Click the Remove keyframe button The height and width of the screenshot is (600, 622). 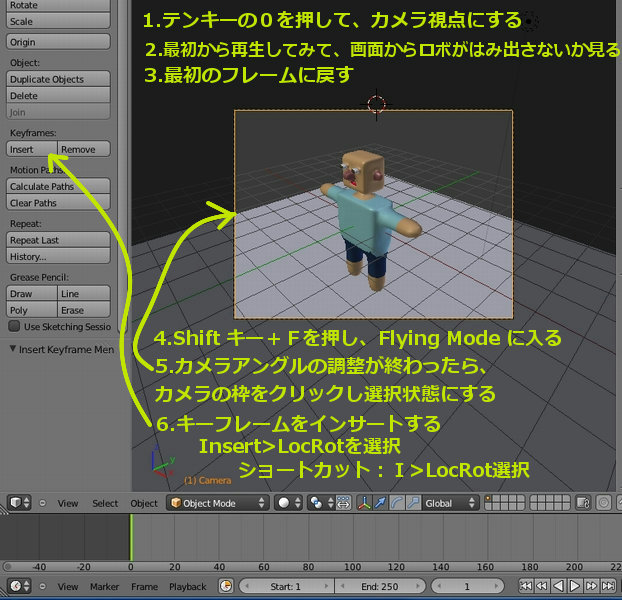point(84,149)
